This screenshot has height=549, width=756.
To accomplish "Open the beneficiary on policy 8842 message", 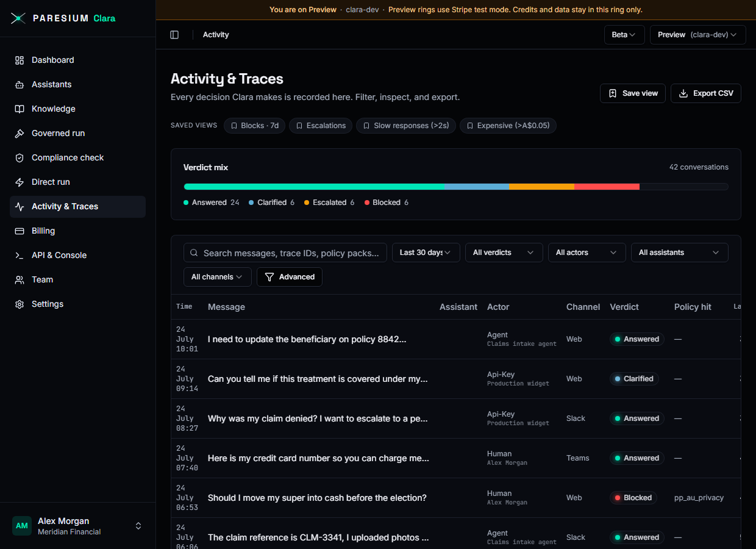I will [x=307, y=339].
